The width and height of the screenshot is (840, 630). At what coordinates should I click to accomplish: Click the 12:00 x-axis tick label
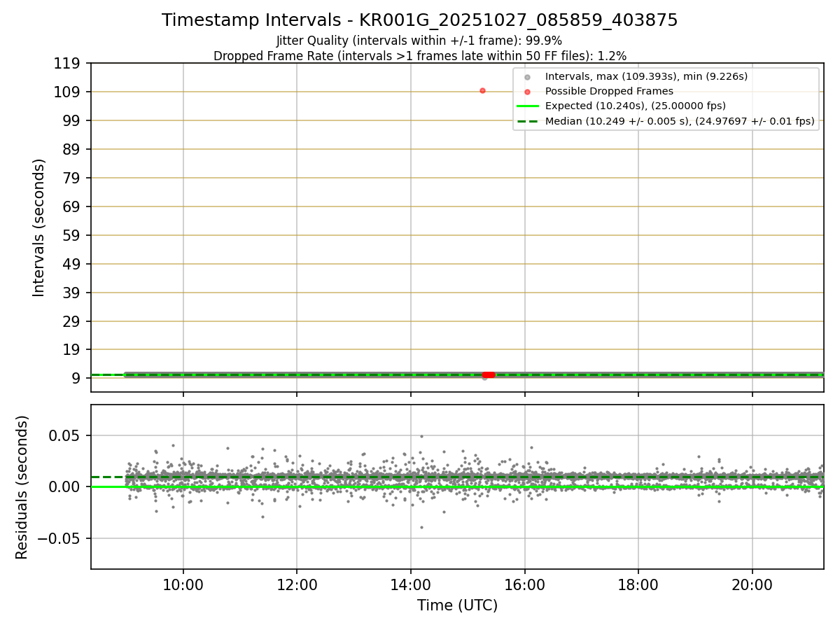tap(297, 584)
